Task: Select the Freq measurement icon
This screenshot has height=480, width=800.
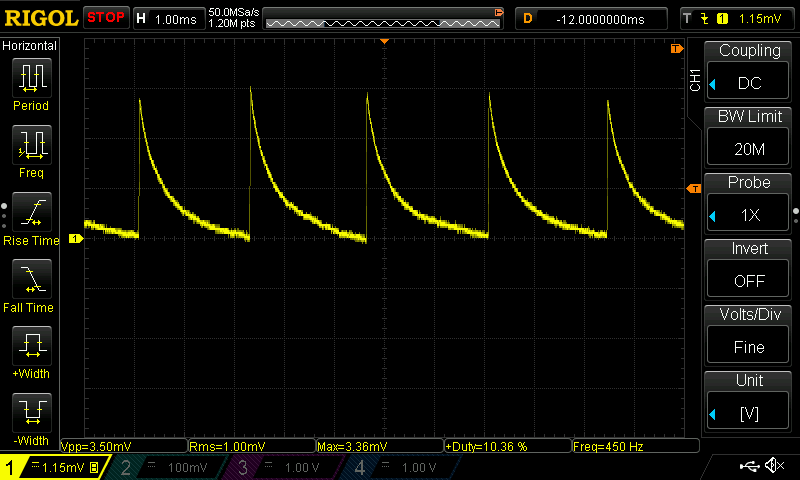Action: 31,146
